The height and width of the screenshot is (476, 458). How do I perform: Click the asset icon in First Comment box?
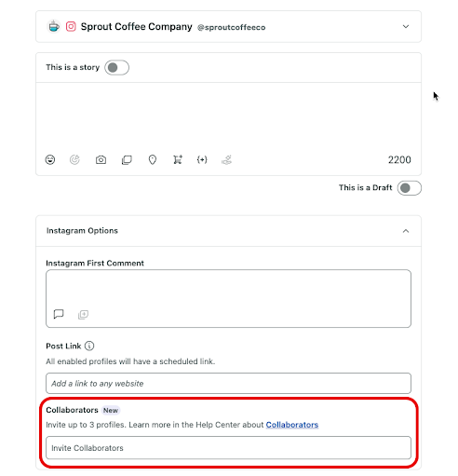pyautogui.click(x=83, y=315)
